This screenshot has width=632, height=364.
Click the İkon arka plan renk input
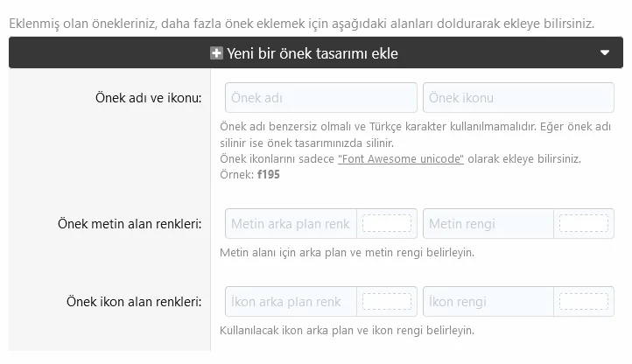pyautogui.click(x=291, y=302)
